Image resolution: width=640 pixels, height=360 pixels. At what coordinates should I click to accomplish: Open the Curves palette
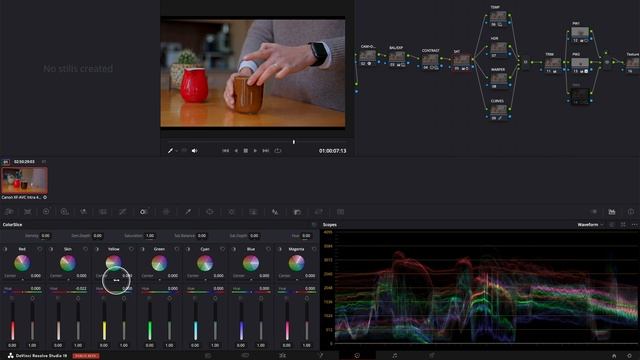pos(122,212)
